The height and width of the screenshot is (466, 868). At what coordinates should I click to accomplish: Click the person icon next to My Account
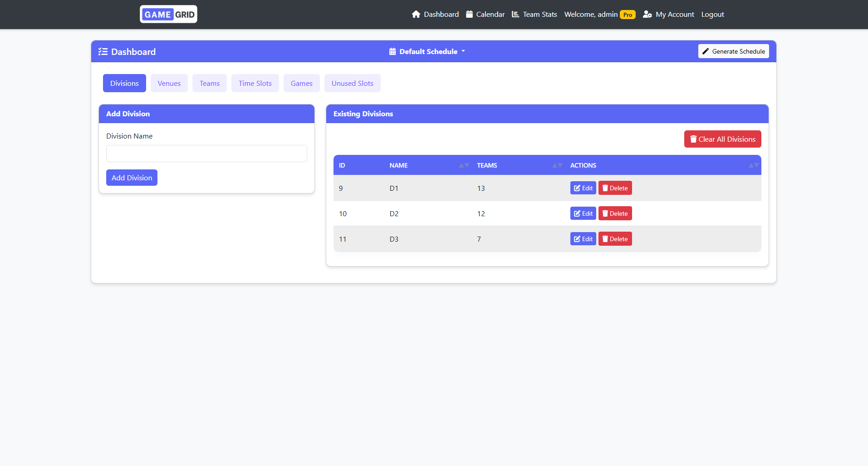click(647, 15)
